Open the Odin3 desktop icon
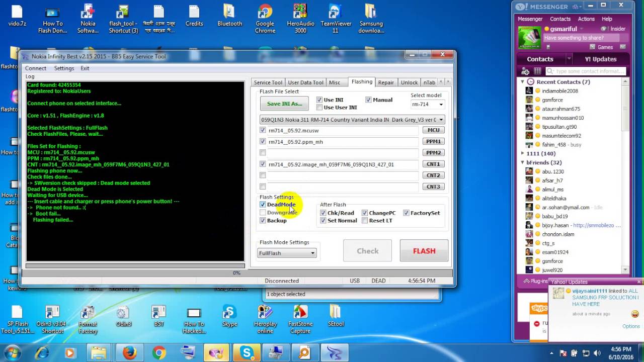This screenshot has height=362, width=644. click(x=123, y=317)
